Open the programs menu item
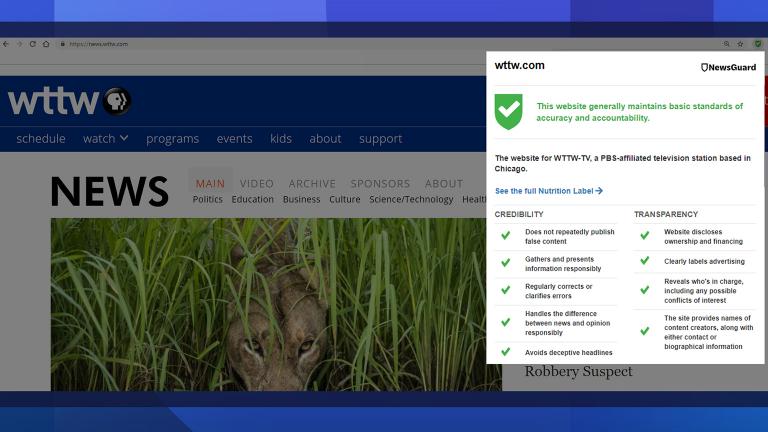Viewport: 768px width, 432px height. point(172,139)
